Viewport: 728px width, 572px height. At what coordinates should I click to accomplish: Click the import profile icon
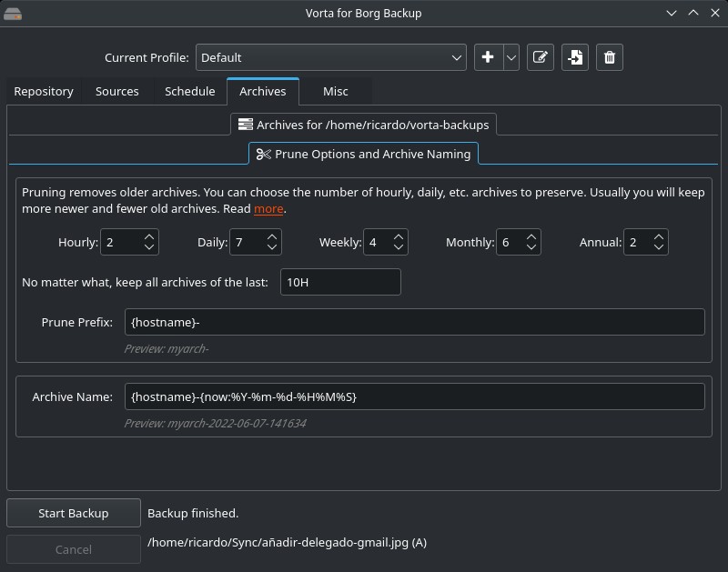[575, 57]
